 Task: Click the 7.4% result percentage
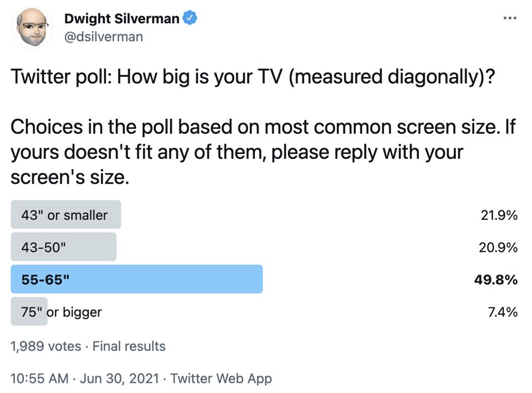click(x=503, y=311)
